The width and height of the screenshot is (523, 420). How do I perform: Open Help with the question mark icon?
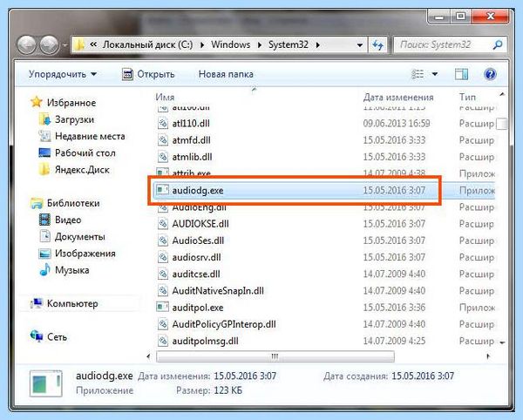[x=490, y=74]
